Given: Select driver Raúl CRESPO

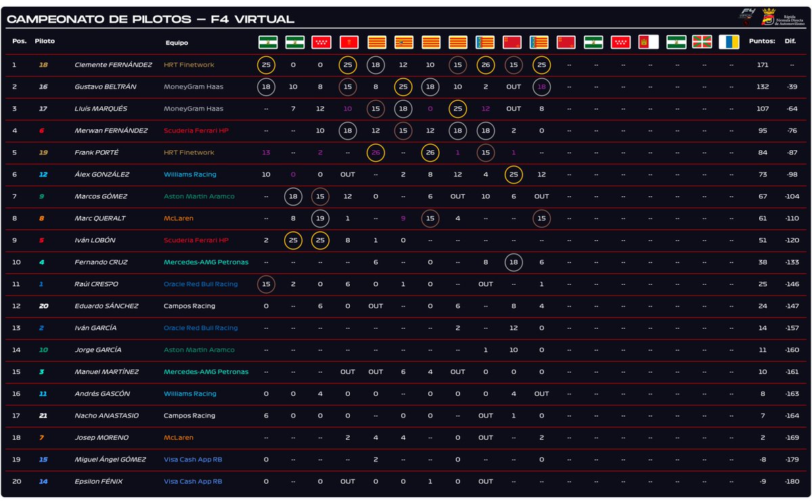Looking at the screenshot, I should pyautogui.click(x=97, y=284).
